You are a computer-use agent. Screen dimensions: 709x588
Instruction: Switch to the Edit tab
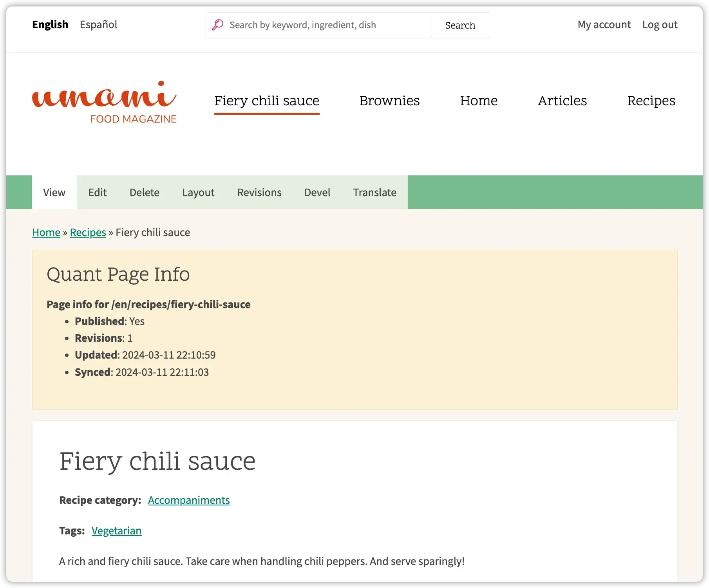pos(97,192)
